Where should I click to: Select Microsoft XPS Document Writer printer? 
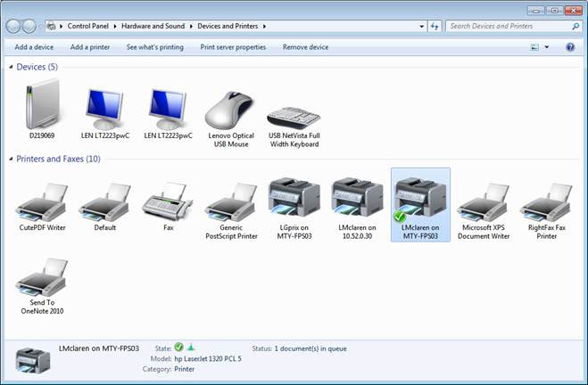[x=483, y=201]
